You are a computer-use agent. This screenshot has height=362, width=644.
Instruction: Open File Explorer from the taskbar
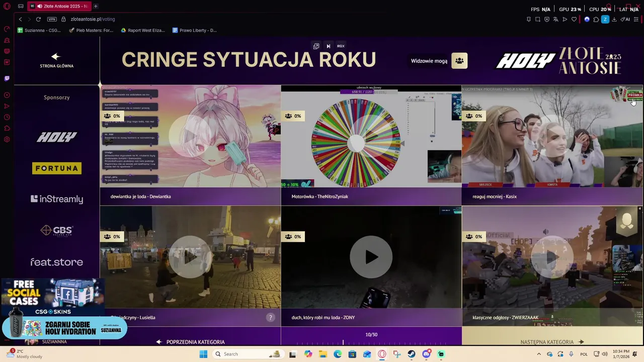pyautogui.click(x=323, y=354)
